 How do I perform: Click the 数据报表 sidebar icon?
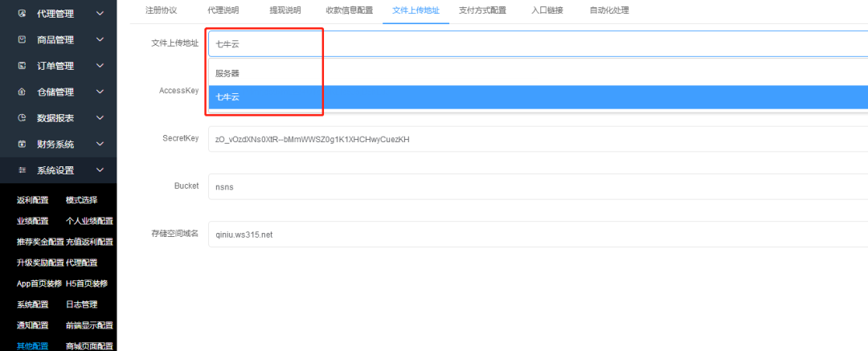coord(23,118)
